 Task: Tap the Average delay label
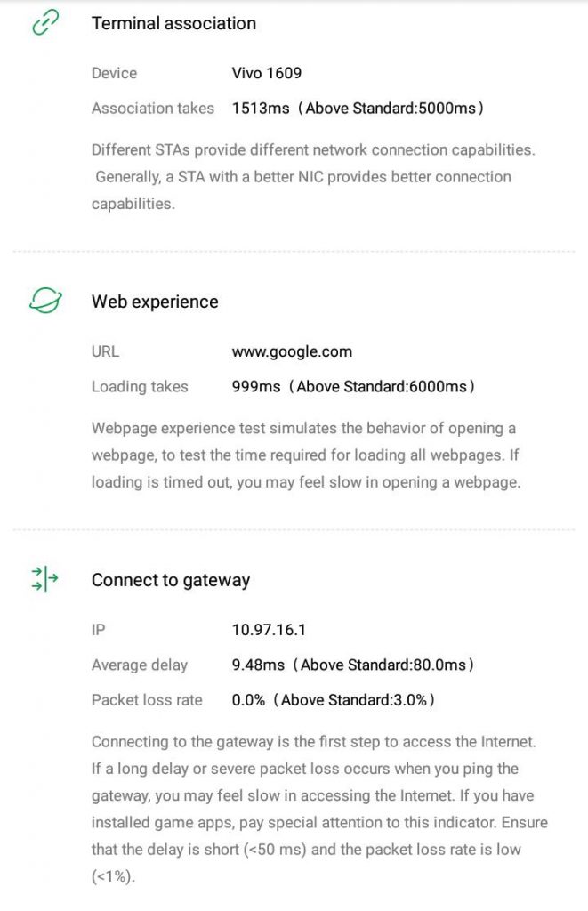pyautogui.click(x=140, y=665)
